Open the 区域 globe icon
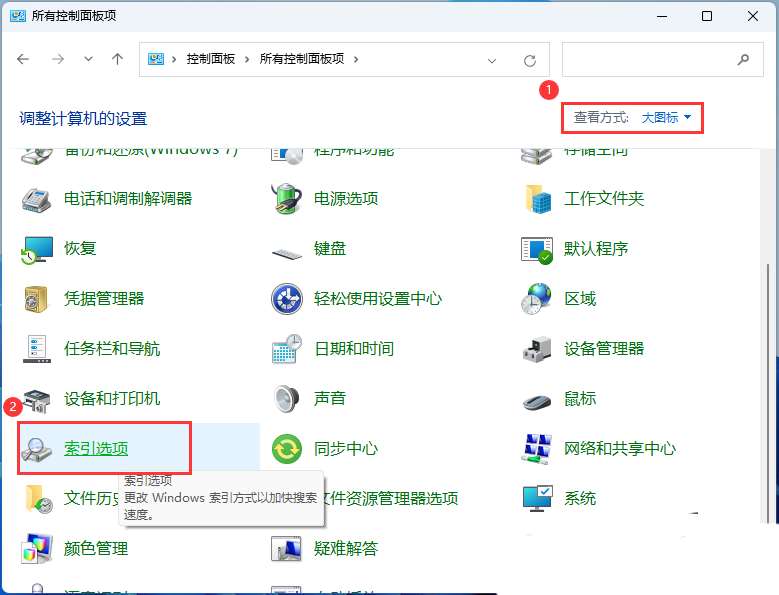Screen dimensions: 779x595 pos(536,299)
